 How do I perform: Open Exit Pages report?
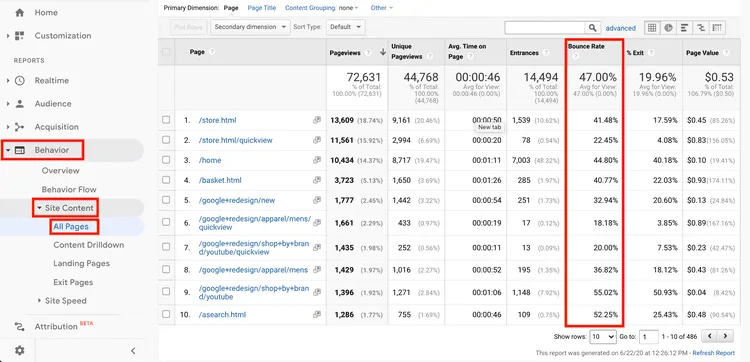pos(73,283)
